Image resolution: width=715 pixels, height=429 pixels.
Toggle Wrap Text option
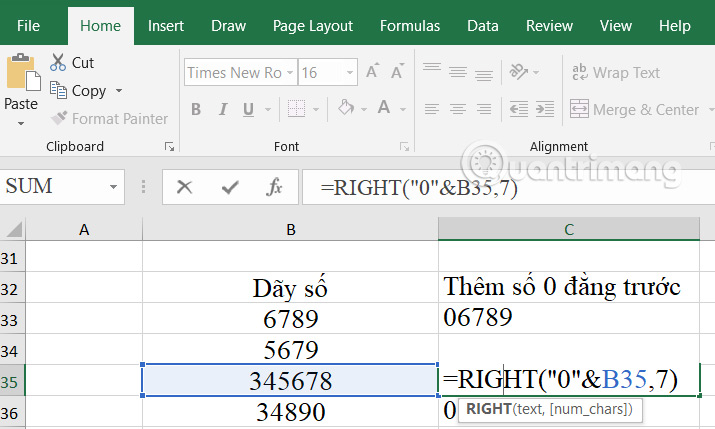pos(615,72)
